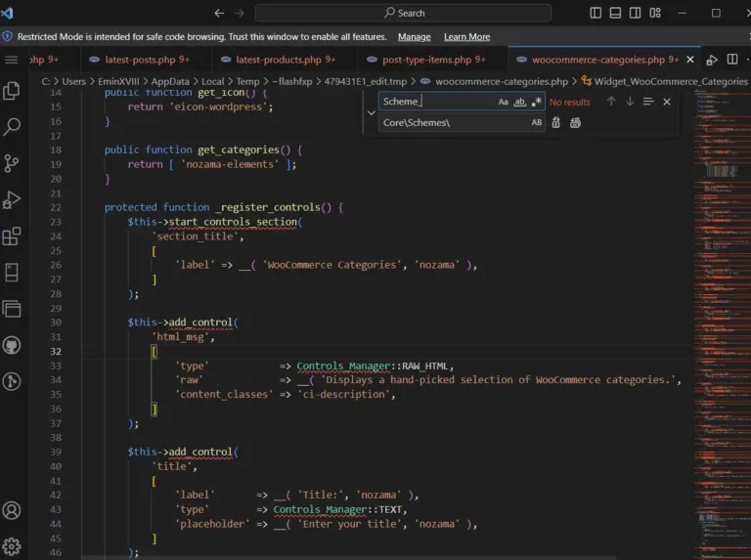This screenshot has height=560, width=751.
Task: Open the Accounts menu icon
Action: point(12,510)
